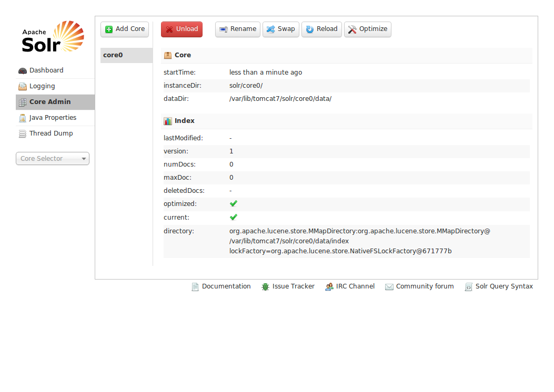Click the green plus Add Core icon
The height and width of the screenshot is (392, 554).
click(x=109, y=29)
